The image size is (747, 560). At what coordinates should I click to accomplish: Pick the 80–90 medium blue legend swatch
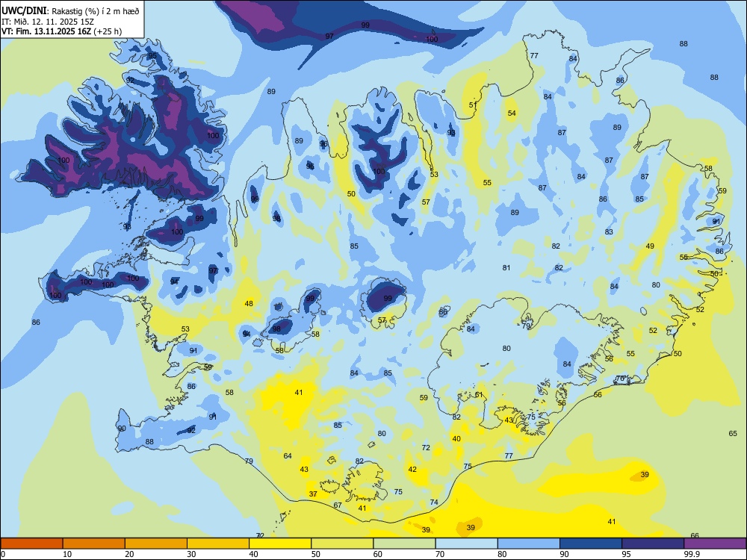[x=529, y=544]
